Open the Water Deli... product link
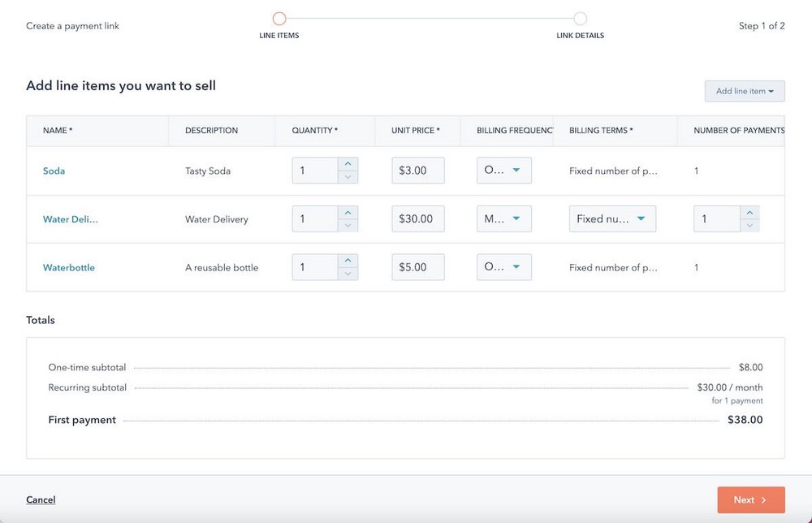This screenshot has width=812, height=523. (71, 219)
